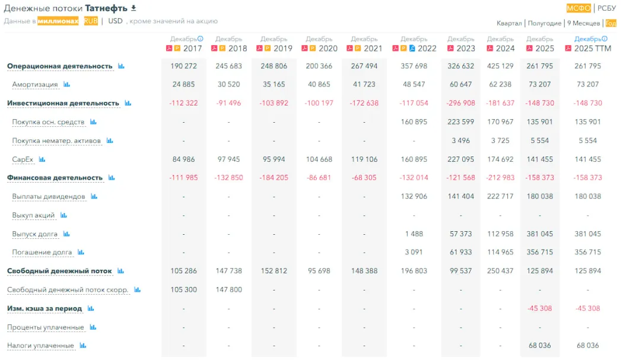Switch currency to USD

coord(115,21)
